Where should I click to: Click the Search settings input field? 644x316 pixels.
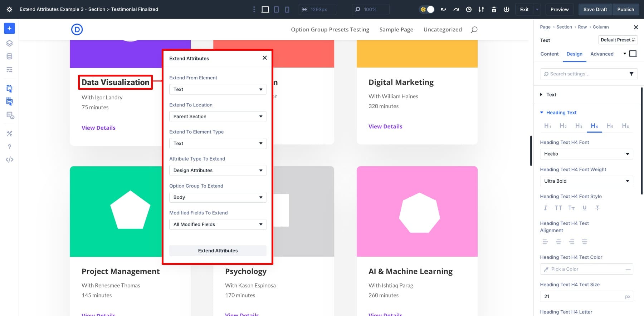[x=585, y=74]
